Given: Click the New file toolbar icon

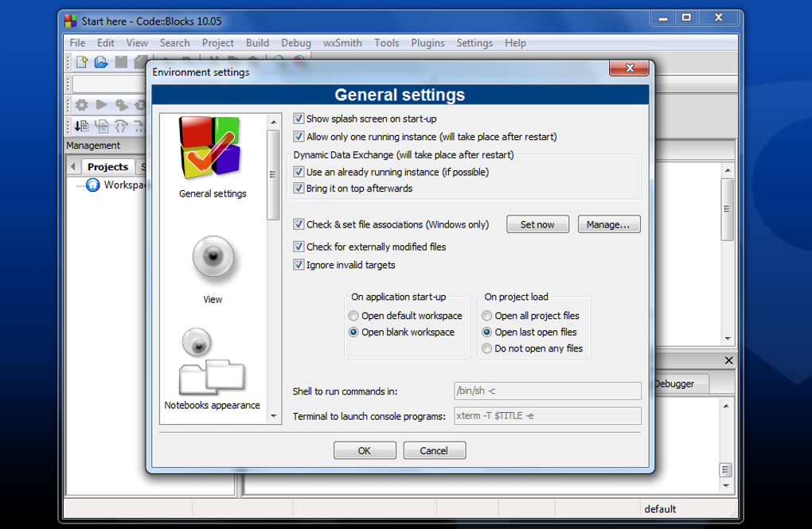Looking at the screenshot, I should click(82, 62).
